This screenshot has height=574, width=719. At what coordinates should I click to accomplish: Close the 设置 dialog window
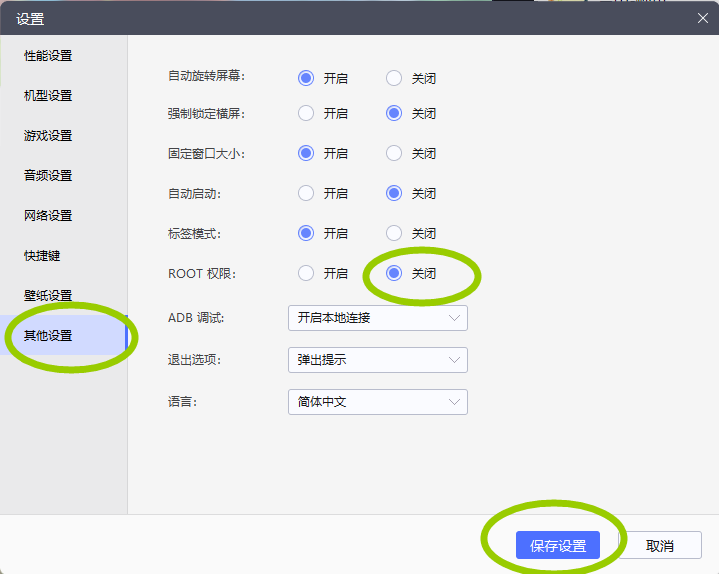click(x=702, y=17)
